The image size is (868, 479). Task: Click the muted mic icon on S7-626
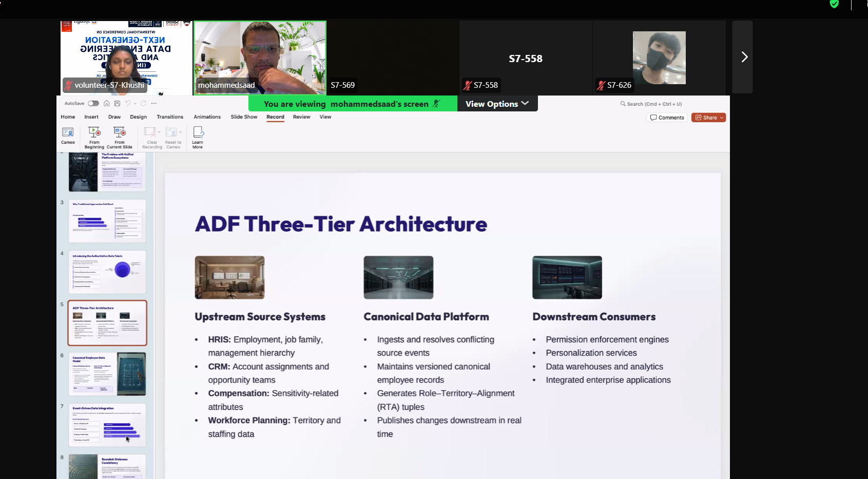pyautogui.click(x=601, y=85)
